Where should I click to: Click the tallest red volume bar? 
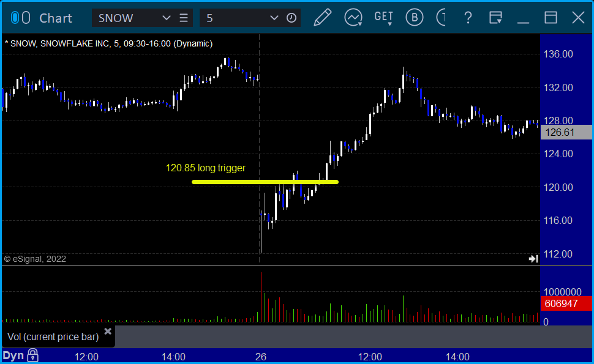[x=261, y=297]
